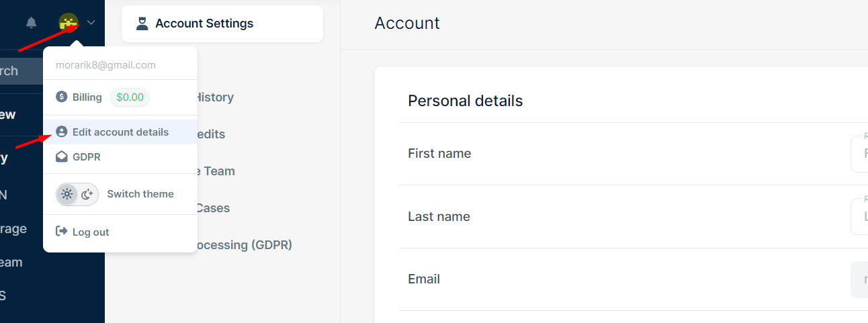Open the Account Settings tab
The width and height of the screenshot is (868, 323).
[x=222, y=24]
